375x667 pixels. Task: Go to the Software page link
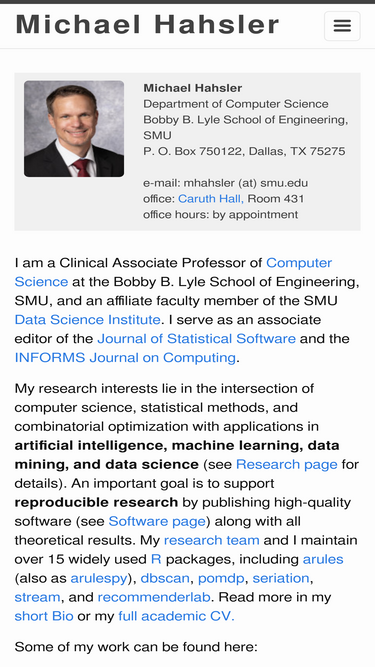[x=157, y=521]
